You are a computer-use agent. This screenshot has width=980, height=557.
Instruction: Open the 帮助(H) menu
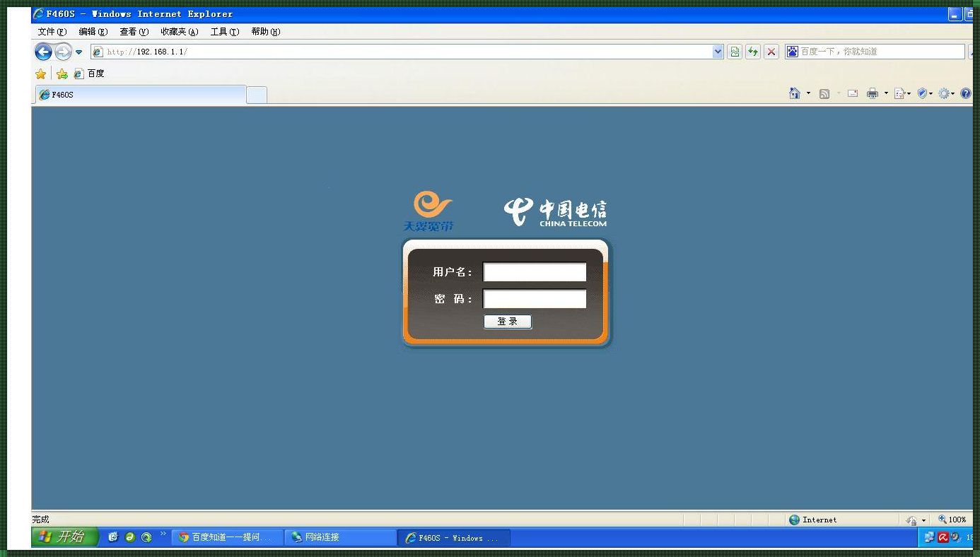[x=266, y=32]
